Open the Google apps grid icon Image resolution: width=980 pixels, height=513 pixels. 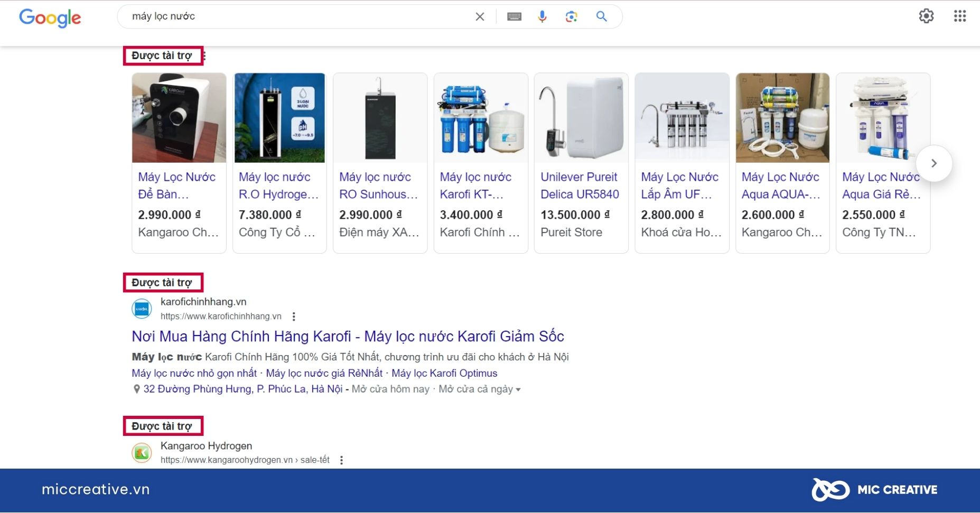coord(960,16)
